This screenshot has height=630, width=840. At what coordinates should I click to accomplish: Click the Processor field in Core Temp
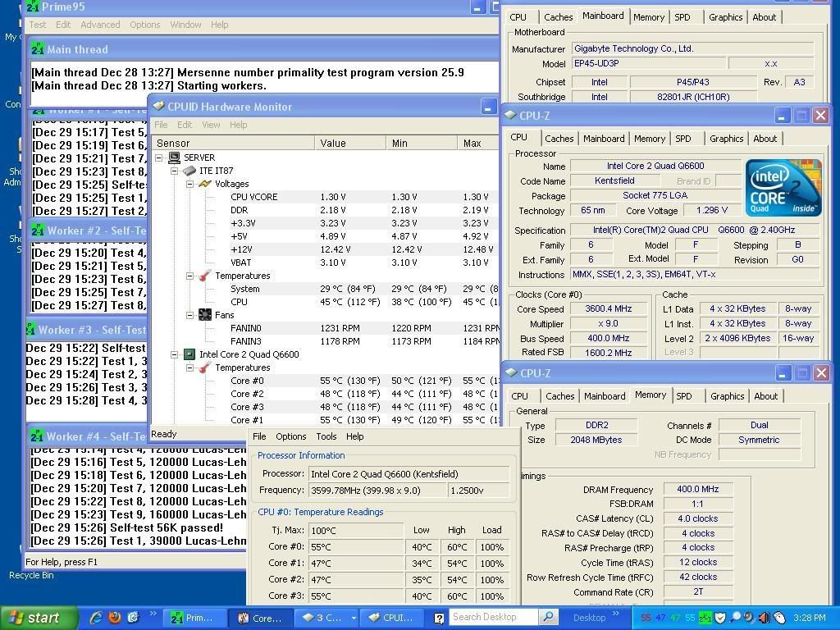pyautogui.click(x=409, y=474)
